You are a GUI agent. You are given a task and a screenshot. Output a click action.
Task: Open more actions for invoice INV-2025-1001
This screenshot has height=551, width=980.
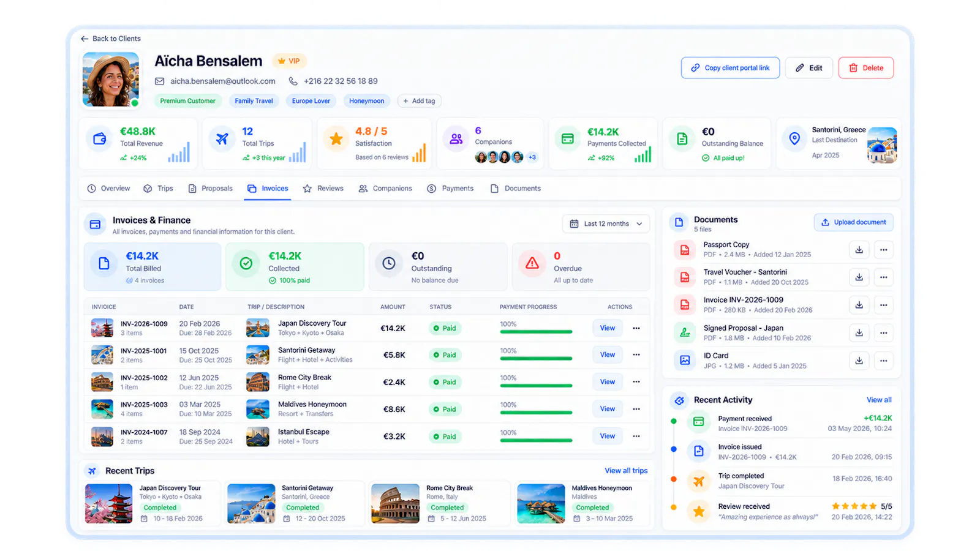point(636,354)
